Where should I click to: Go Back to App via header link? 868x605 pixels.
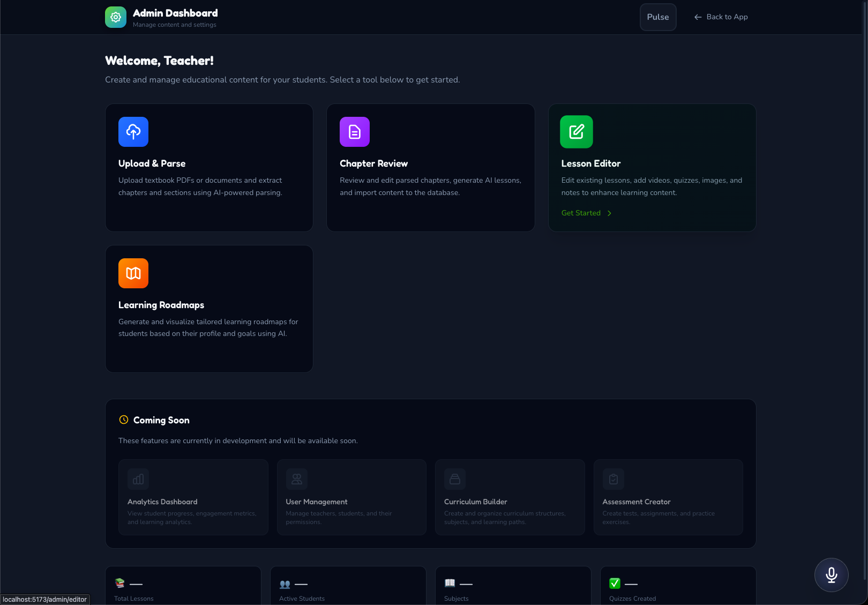[721, 17]
